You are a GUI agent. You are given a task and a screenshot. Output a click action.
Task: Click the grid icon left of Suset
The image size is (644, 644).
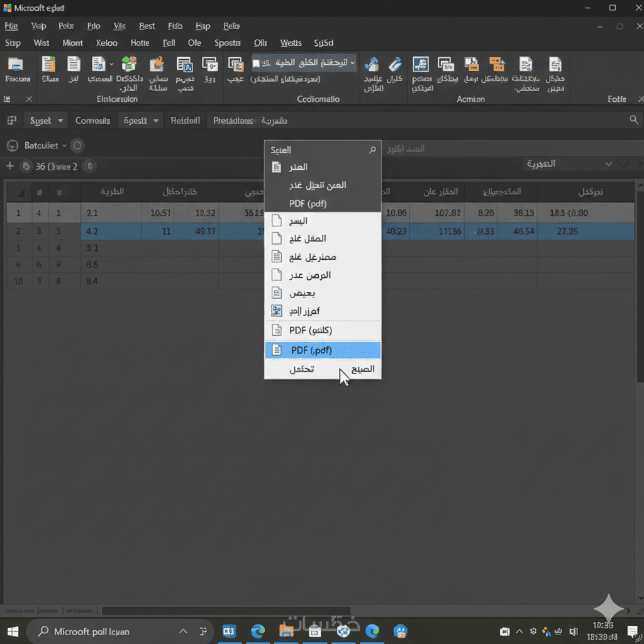tap(12, 120)
